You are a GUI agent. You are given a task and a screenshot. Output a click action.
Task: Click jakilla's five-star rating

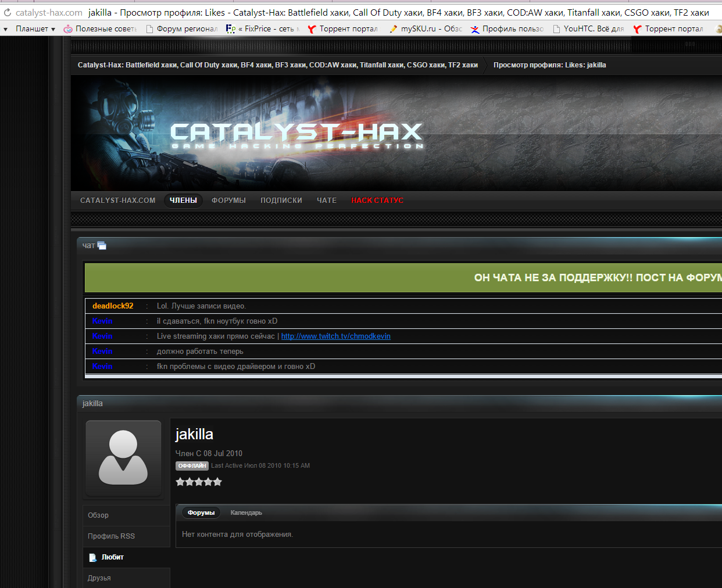pyautogui.click(x=199, y=482)
